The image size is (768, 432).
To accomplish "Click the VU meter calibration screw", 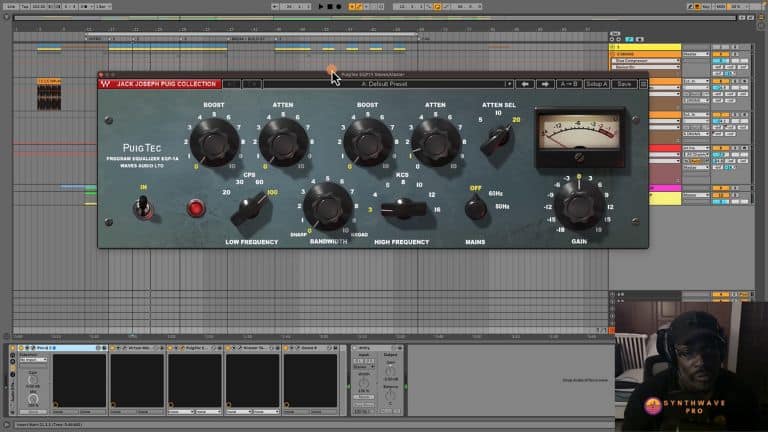I will 579,157.
